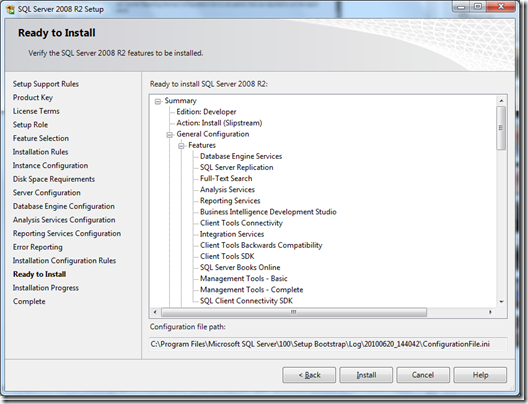Screen dimensions: 528x404
Task: Click the horizontal scrollbar left arrow
Action: point(155,312)
